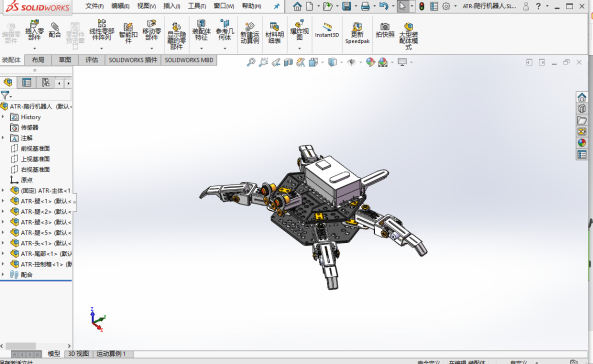This screenshot has width=593, height=364.
Task: Click the Save disk icon
Action: pyautogui.click(x=346, y=6)
